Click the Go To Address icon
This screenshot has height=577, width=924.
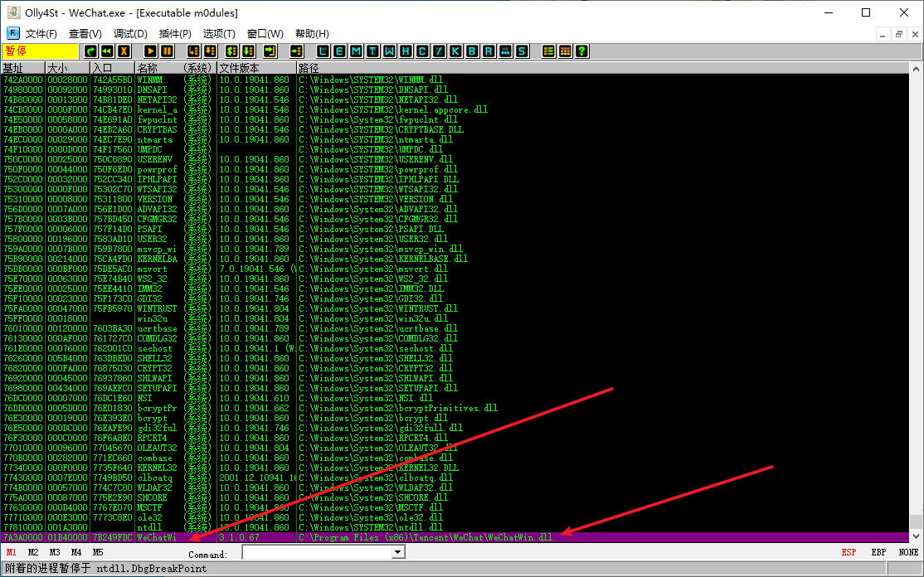coord(296,51)
